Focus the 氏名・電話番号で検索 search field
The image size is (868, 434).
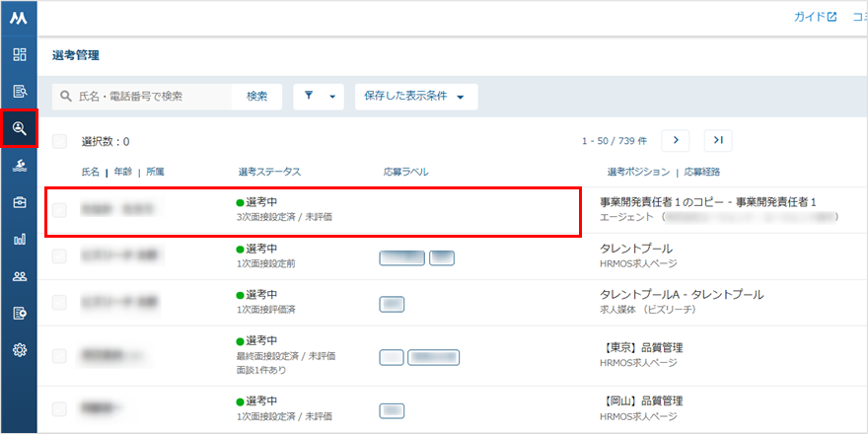tap(142, 97)
